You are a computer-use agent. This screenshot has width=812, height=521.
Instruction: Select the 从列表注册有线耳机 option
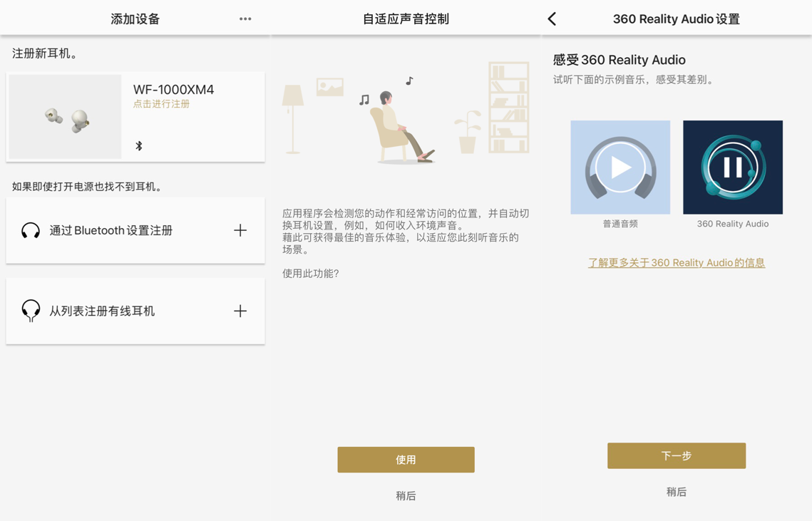102,311
